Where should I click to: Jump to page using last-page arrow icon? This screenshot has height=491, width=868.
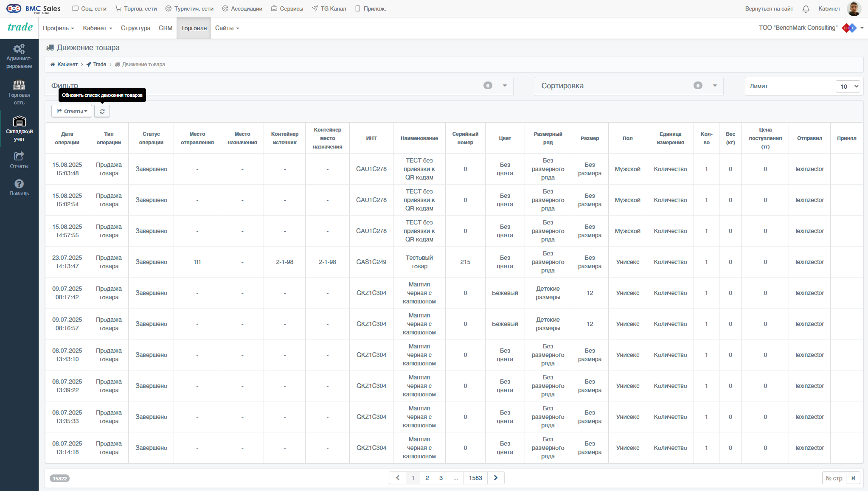[x=853, y=478]
